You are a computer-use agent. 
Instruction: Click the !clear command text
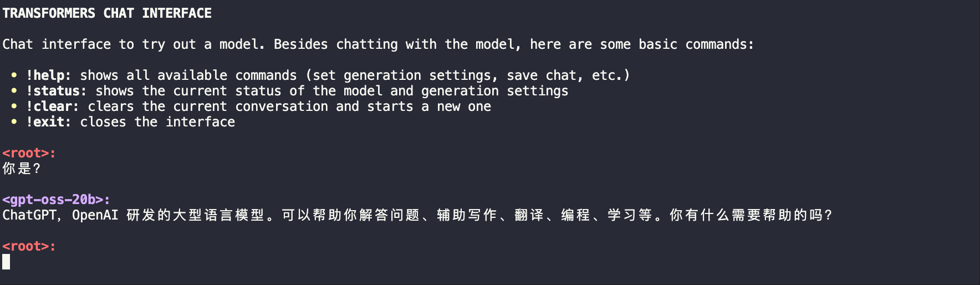click(52, 106)
